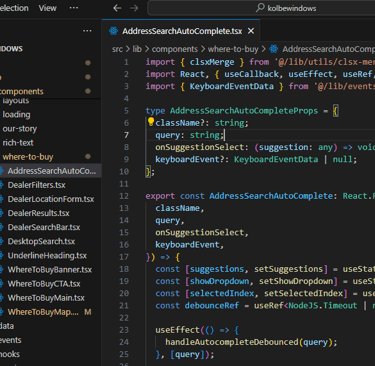Click 'handleAutocompleteDebounced' on line 24
This screenshot has width=375, height=366.
(x=232, y=342)
